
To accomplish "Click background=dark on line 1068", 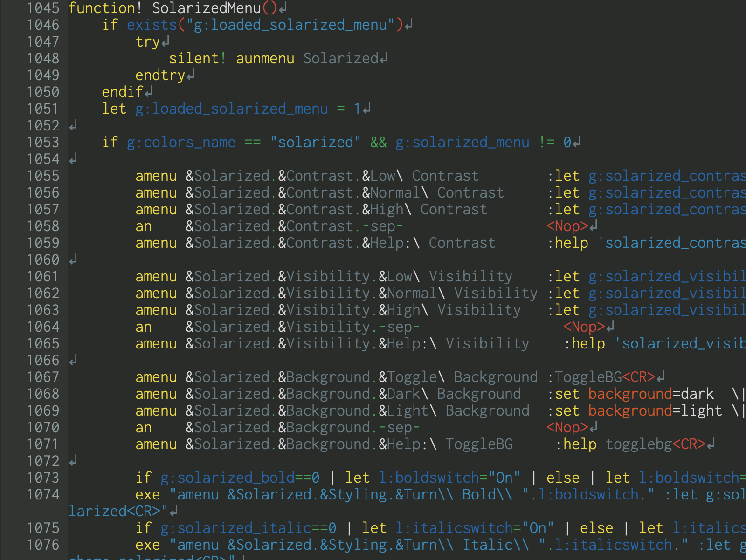I will 651,394.
